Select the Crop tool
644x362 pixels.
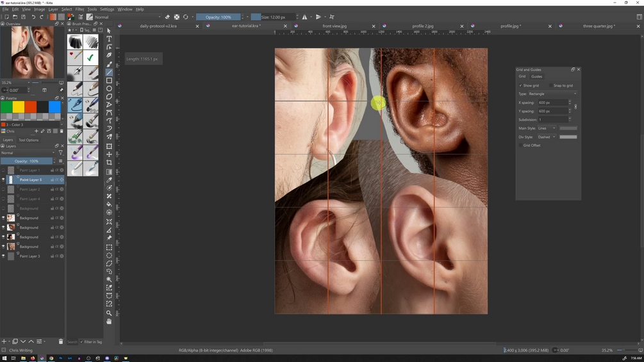[x=109, y=163]
